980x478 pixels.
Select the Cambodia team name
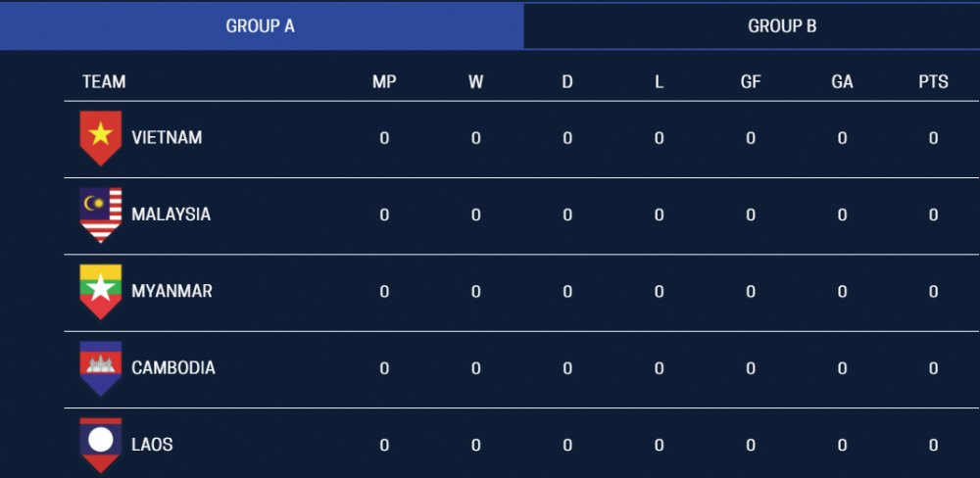pyautogui.click(x=173, y=368)
